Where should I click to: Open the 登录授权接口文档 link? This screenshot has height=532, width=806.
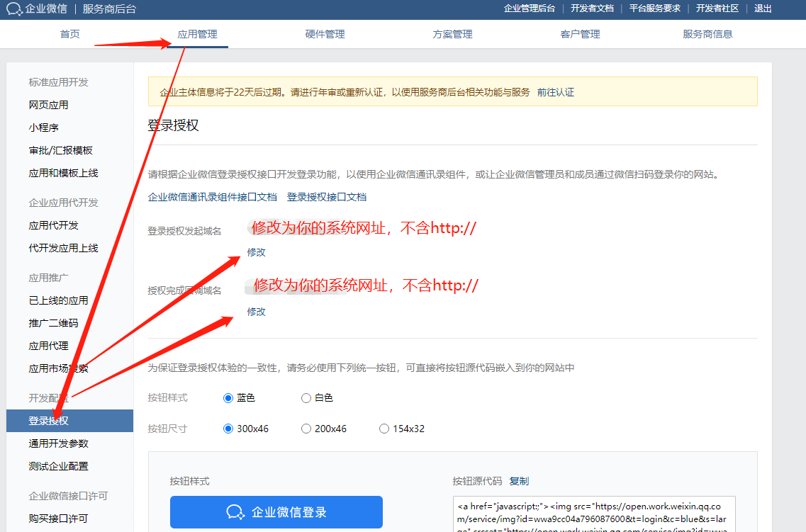326,197
